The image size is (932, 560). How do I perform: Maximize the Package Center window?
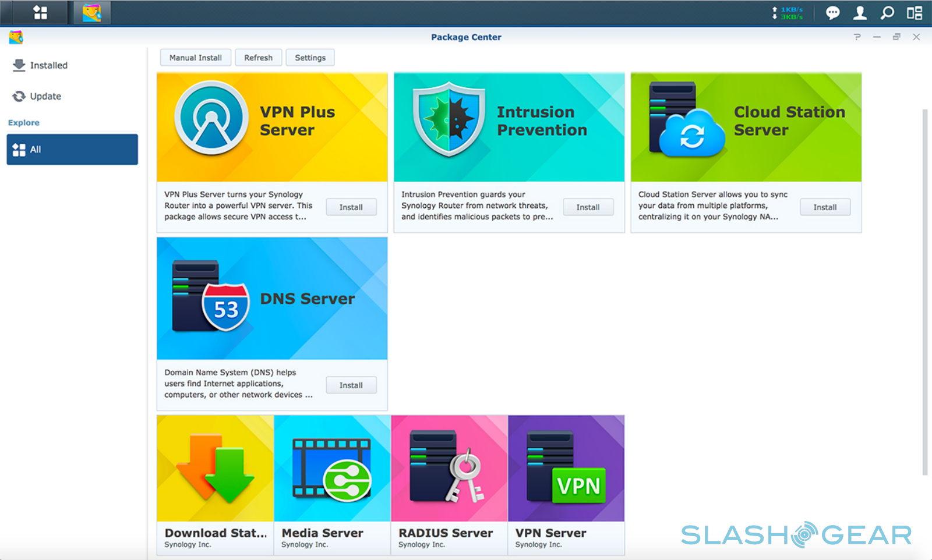pos(896,37)
